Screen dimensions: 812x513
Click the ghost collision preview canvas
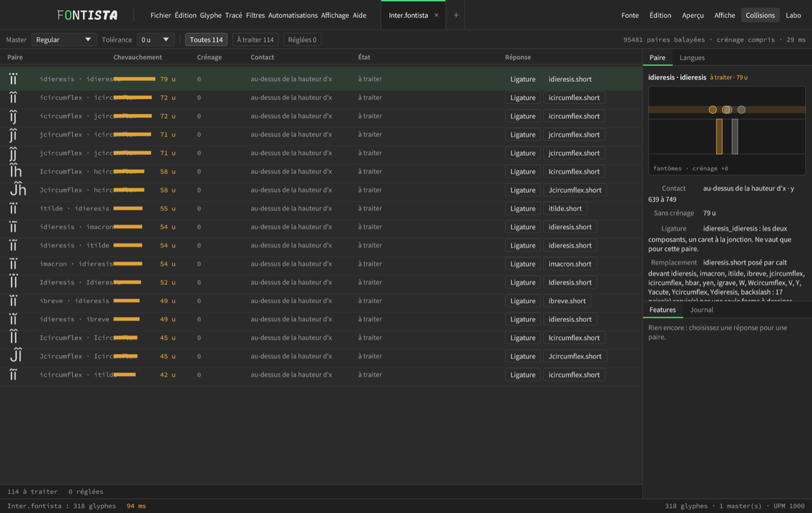pyautogui.click(x=727, y=130)
